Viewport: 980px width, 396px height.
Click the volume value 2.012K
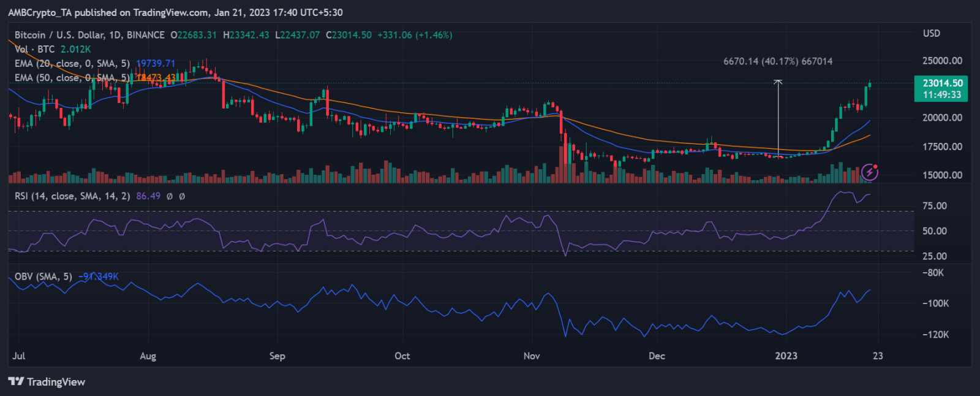[75, 49]
